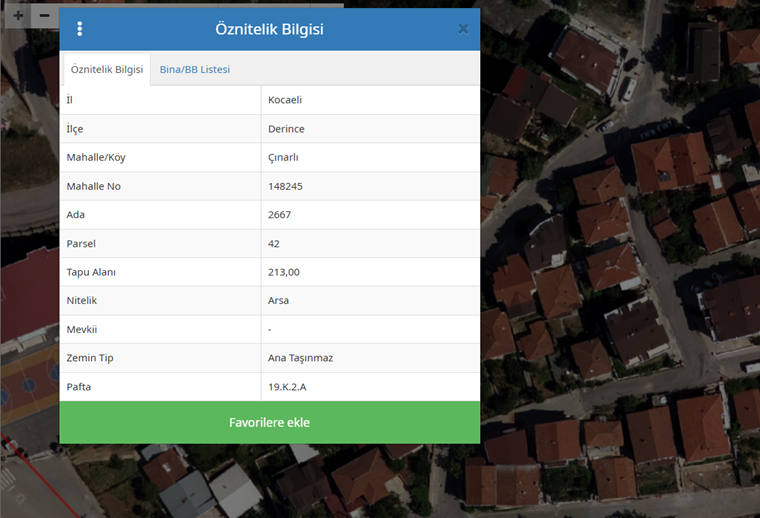The image size is (760, 518).
Task: Zoom out of the map with minus button
Action: pos(45,16)
